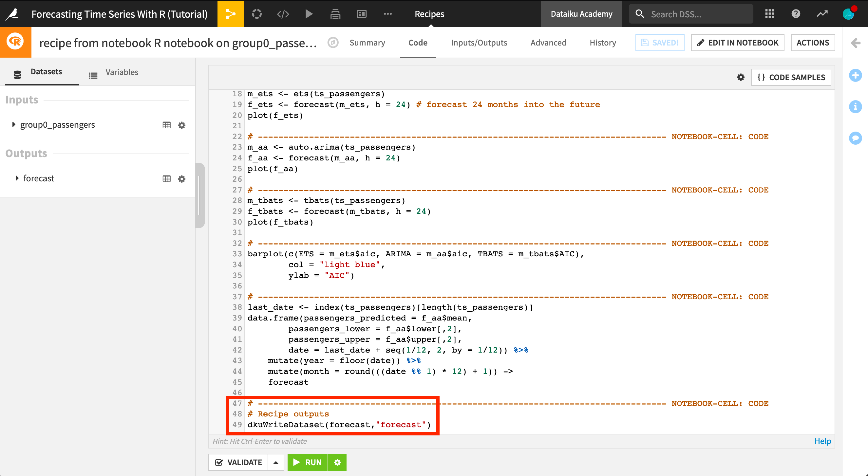Screen dimensions: 868x476
Task: Open the run settings gear button
Action: [x=337, y=462]
